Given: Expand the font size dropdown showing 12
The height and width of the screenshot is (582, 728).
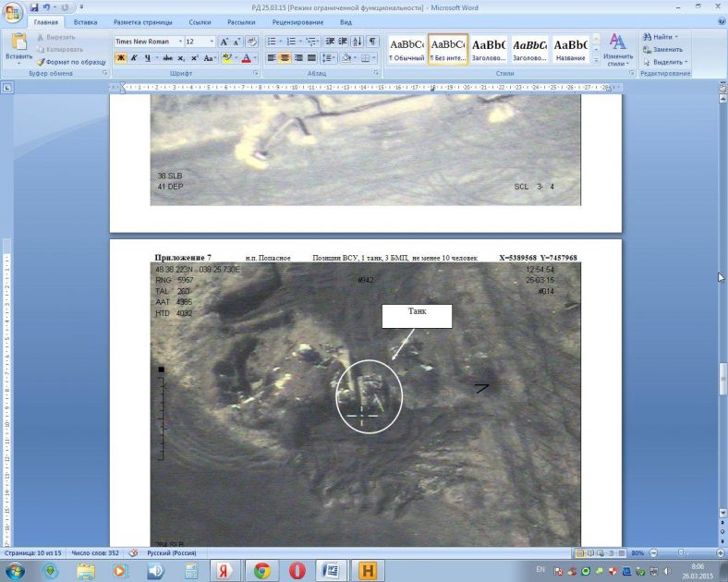Looking at the screenshot, I should pos(212,42).
